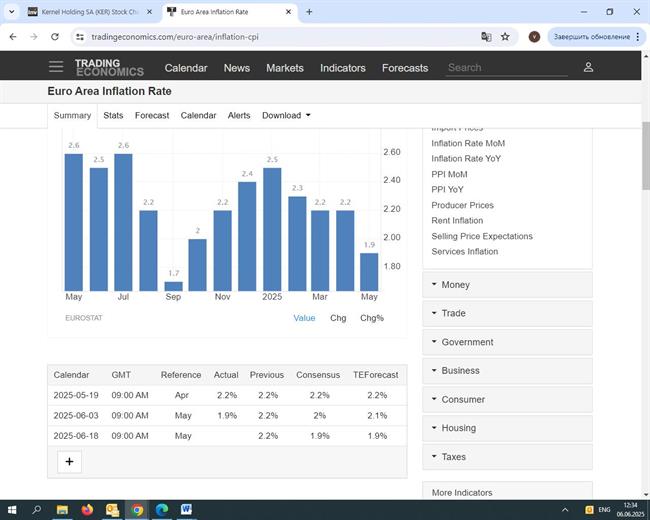Expand the Trade section
This screenshot has width=650, height=520.
coord(507,313)
